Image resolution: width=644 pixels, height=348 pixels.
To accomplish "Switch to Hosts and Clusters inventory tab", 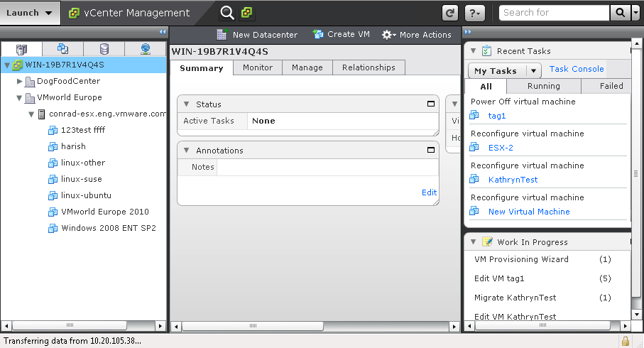I will [21, 49].
